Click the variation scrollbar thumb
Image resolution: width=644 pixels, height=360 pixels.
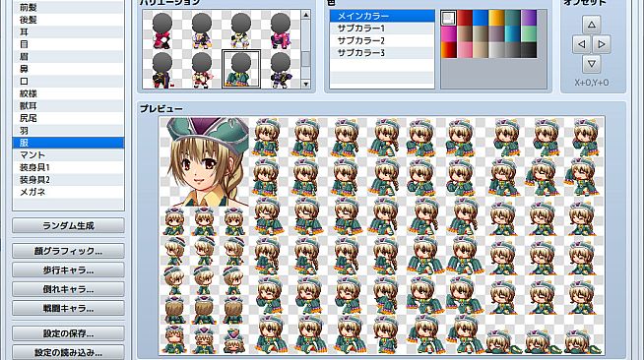pyautogui.click(x=305, y=59)
